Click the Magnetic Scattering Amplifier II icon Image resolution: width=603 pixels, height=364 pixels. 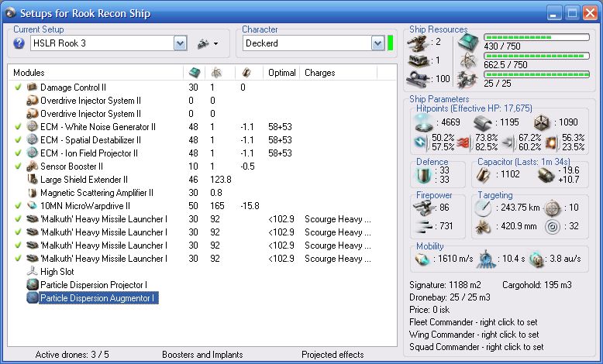[33, 193]
